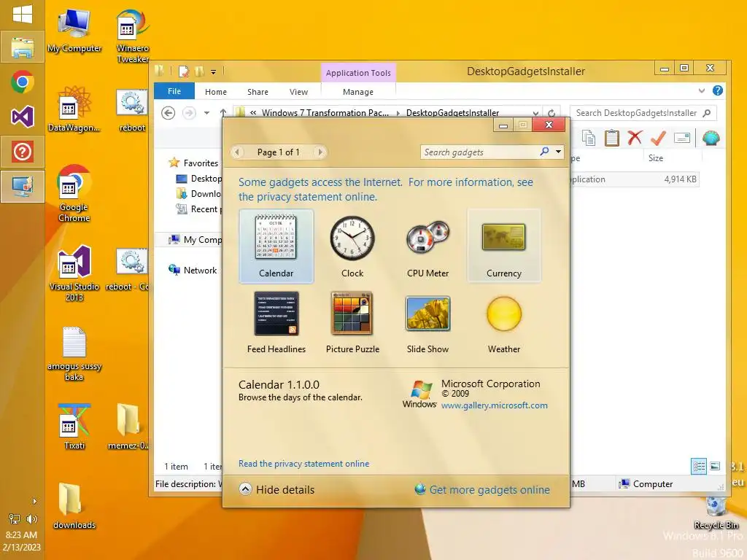Open File Explorer from taskbar
This screenshot has width=747, height=560.
point(23,47)
